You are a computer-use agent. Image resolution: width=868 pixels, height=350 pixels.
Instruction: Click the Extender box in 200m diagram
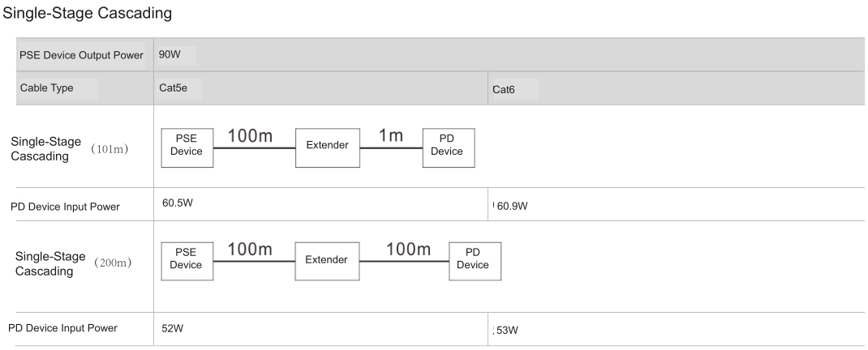(326, 259)
